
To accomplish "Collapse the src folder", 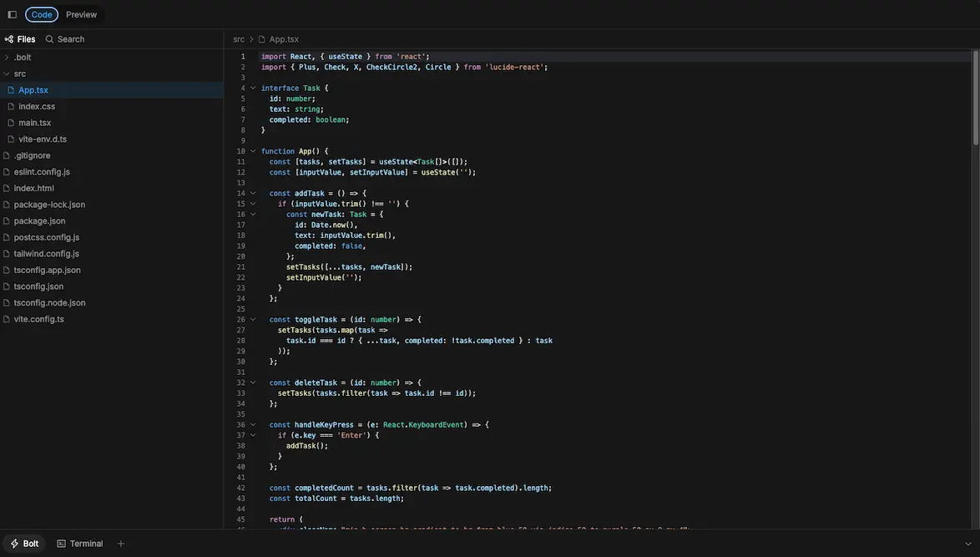I will pyautogui.click(x=19, y=73).
